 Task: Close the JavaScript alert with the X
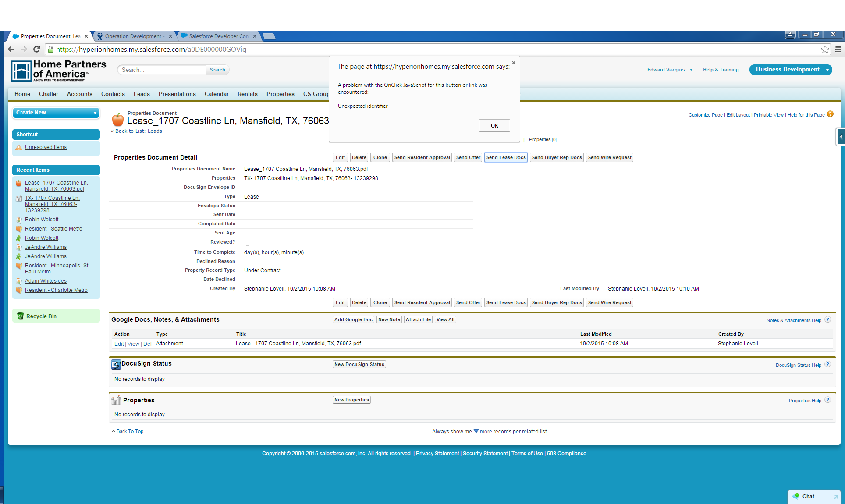[514, 63]
